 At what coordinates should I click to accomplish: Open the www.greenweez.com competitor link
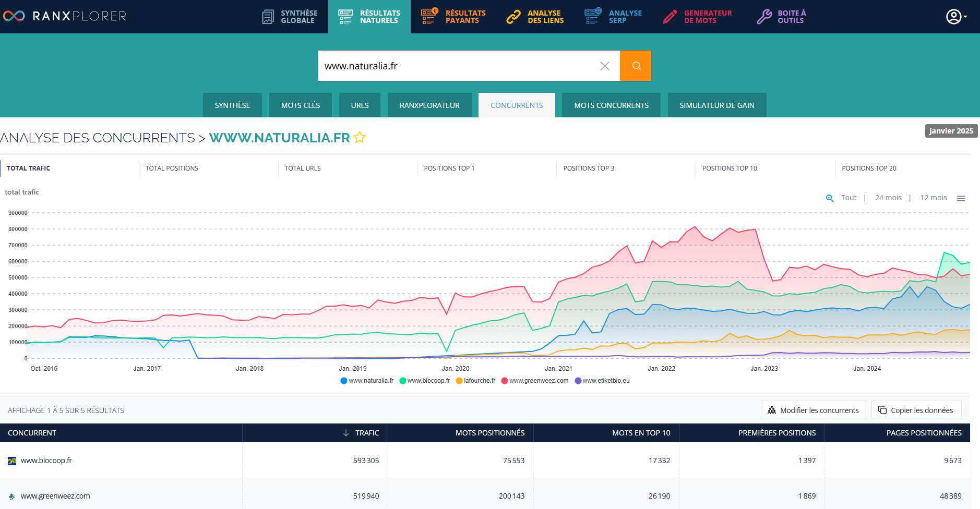(x=55, y=496)
